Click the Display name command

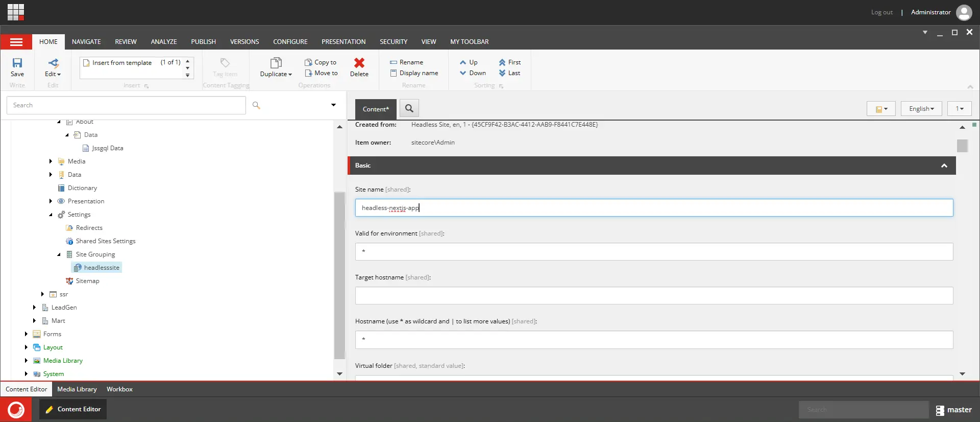click(x=414, y=73)
